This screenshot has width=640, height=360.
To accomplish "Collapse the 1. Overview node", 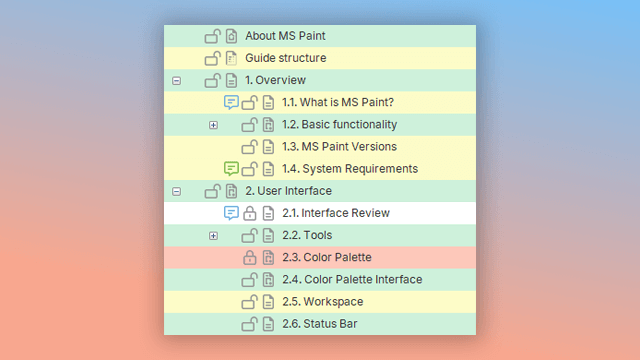I will (176, 81).
